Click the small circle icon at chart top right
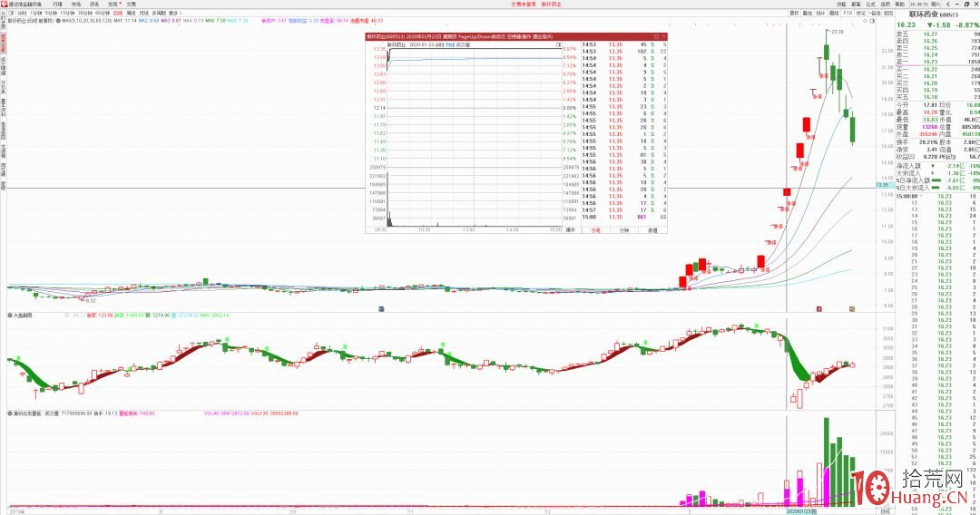980x515 pixels. (865, 21)
